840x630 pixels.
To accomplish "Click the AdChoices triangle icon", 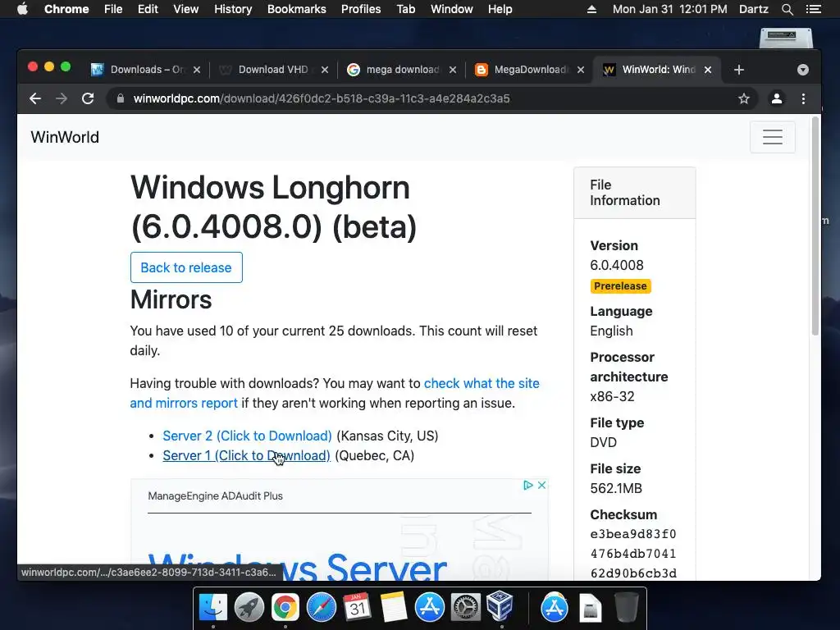I will pyautogui.click(x=527, y=485).
